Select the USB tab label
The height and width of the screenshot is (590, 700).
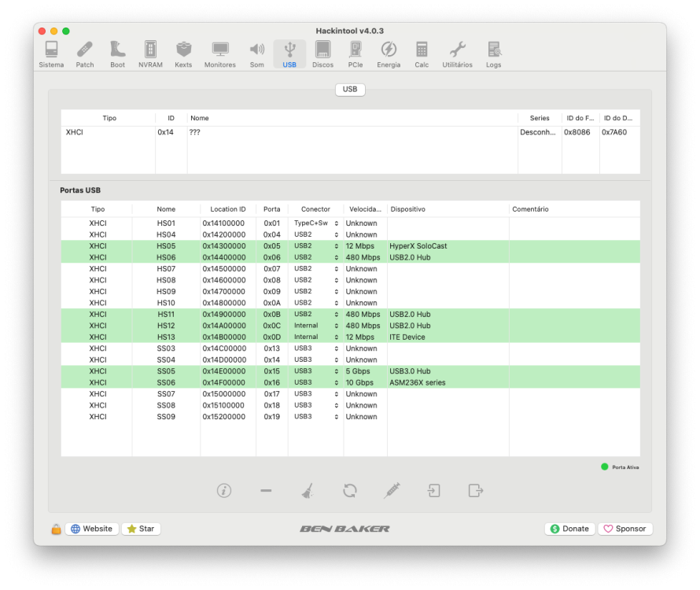click(x=350, y=90)
